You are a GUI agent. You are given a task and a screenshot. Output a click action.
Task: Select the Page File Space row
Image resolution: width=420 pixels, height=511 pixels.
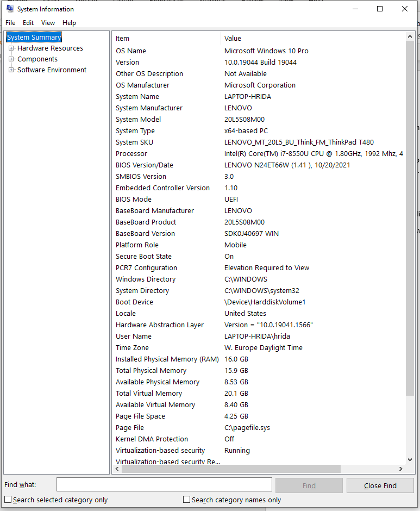click(259, 416)
